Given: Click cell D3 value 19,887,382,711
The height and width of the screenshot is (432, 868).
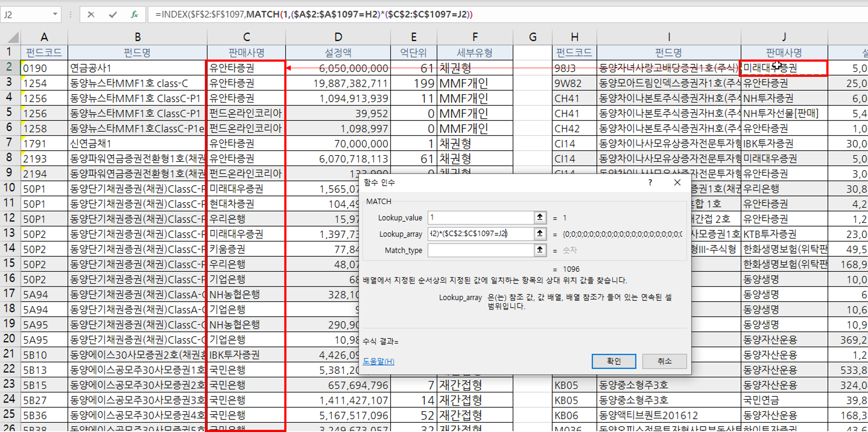Looking at the screenshot, I should [x=338, y=83].
